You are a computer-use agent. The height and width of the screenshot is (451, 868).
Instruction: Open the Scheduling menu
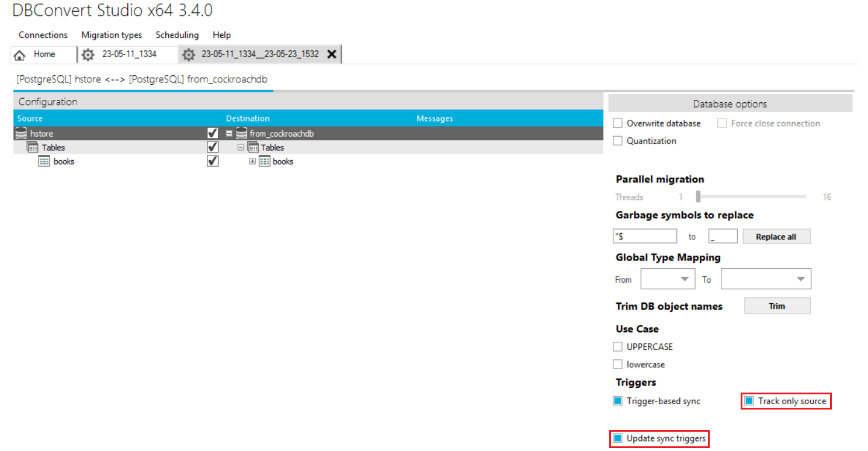pos(177,35)
